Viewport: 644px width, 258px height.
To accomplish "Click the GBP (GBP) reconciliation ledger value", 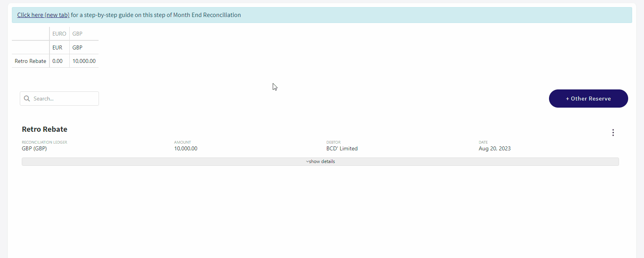I will (34, 148).
